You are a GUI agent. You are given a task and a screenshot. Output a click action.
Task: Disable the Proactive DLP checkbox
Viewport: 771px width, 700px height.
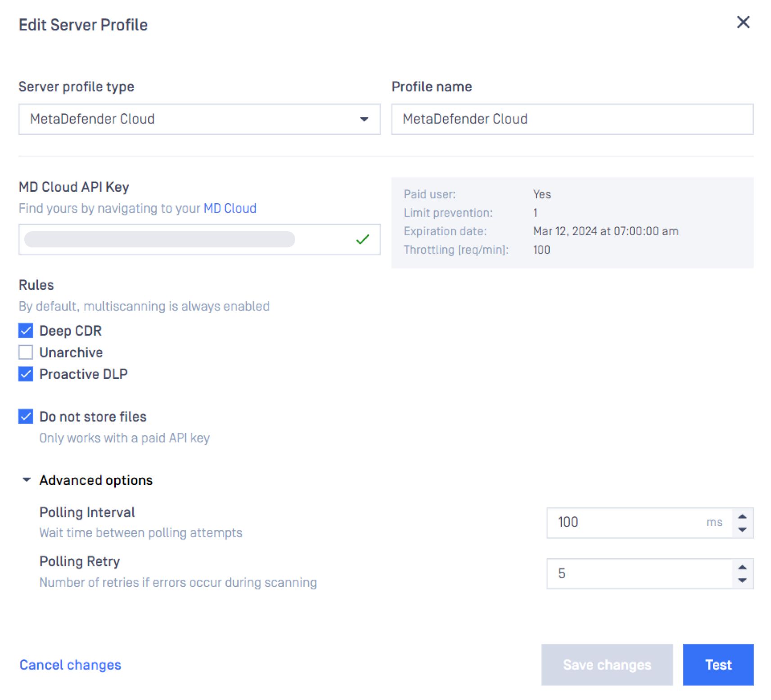coord(26,374)
